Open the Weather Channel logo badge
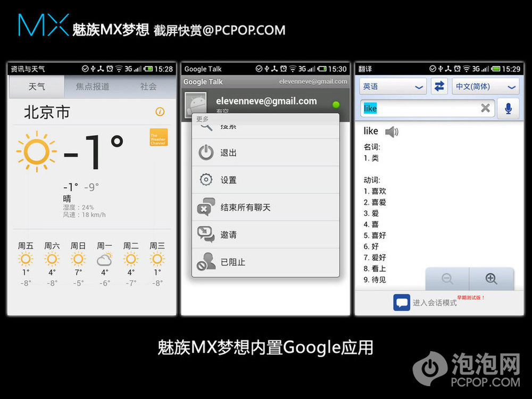532x399 pixels. [x=159, y=137]
